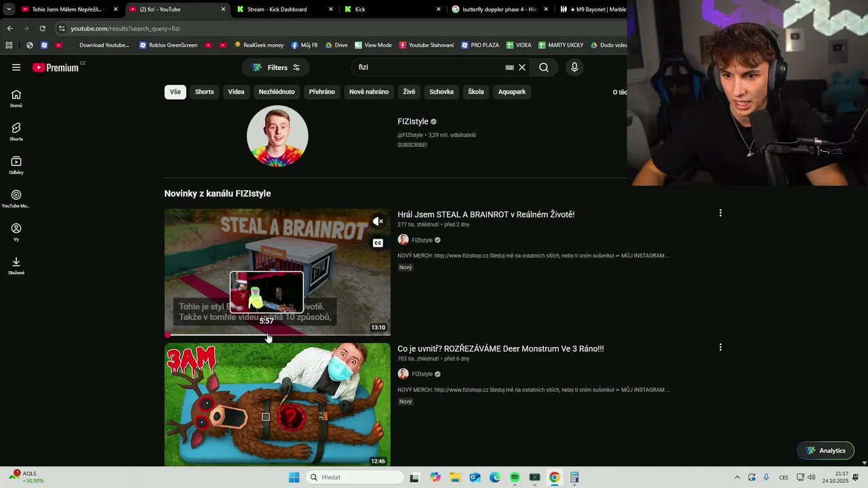Open Drive bookmark
The image size is (868, 488).
[336, 45]
